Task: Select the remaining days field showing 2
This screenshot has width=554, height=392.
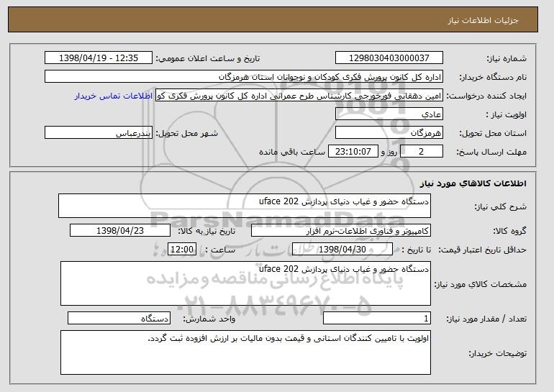Action: coord(421,152)
